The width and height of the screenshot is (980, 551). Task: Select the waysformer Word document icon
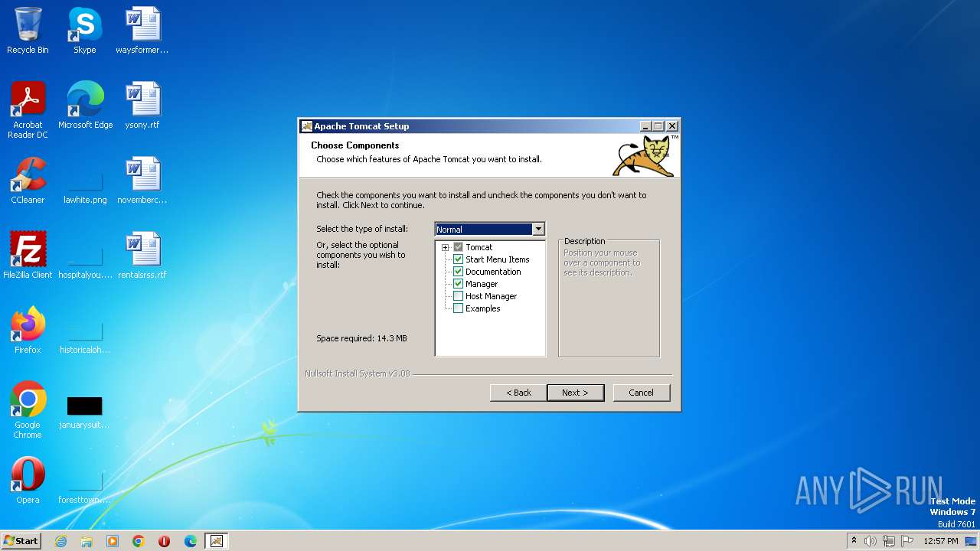pos(142,31)
